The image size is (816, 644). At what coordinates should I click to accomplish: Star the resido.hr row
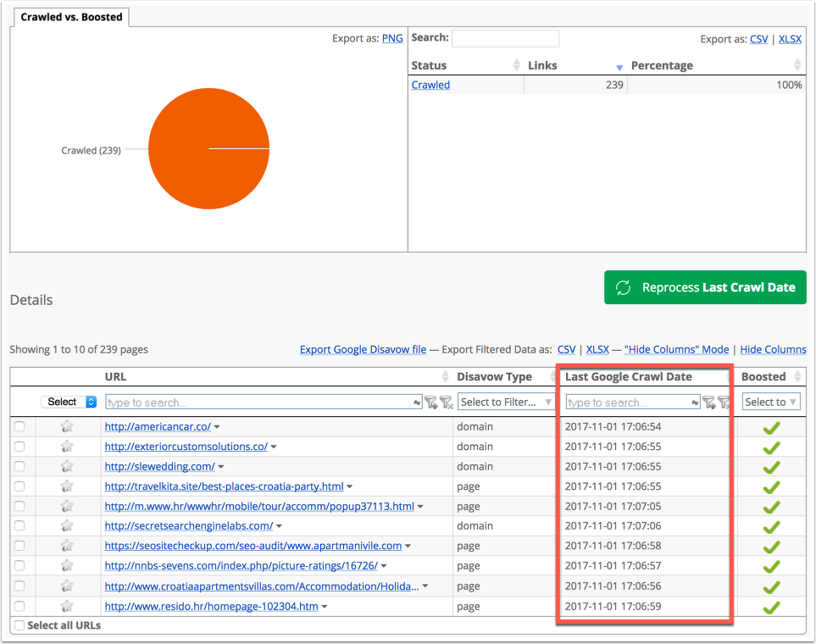click(x=67, y=606)
